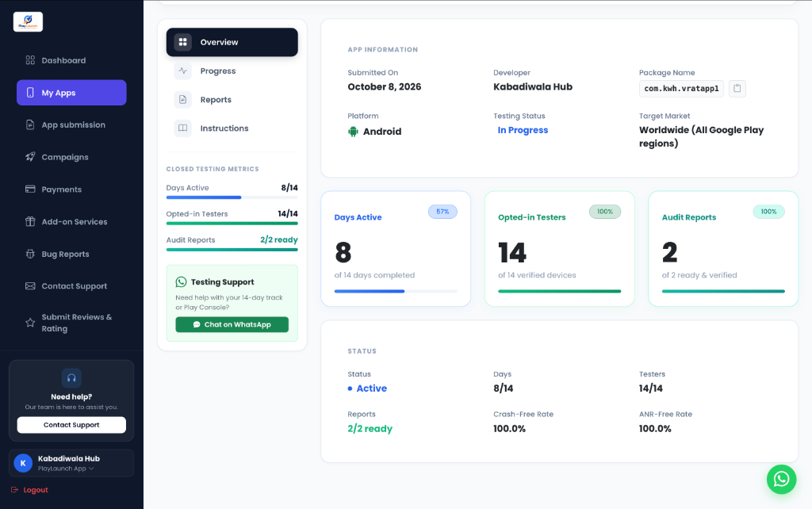Click the Chat on WhatsApp button
This screenshot has width=812, height=509.
pos(232,324)
